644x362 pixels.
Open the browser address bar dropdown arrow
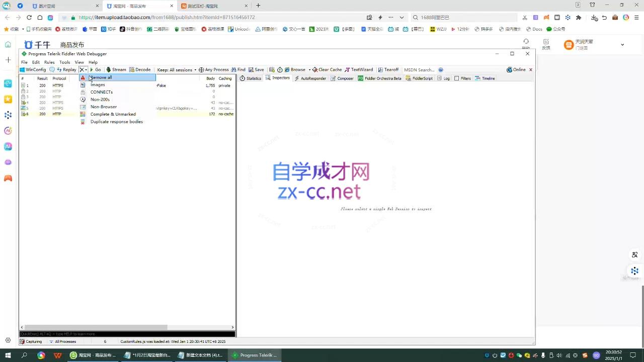tap(401, 17)
